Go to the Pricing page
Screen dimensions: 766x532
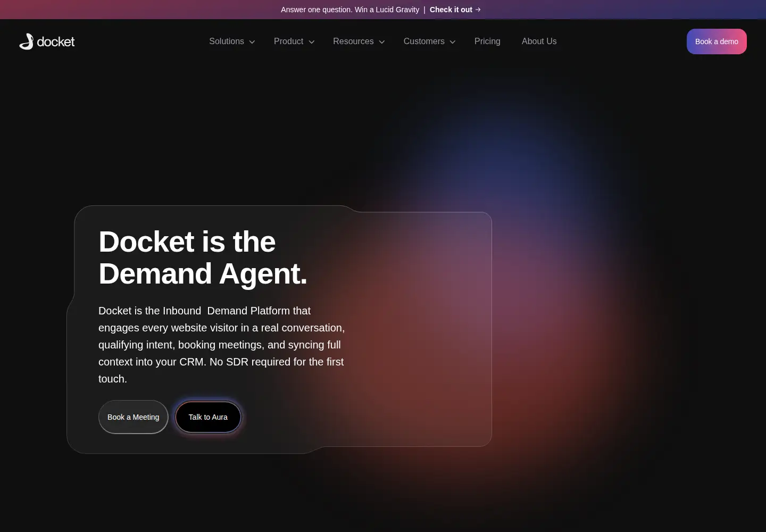click(487, 41)
